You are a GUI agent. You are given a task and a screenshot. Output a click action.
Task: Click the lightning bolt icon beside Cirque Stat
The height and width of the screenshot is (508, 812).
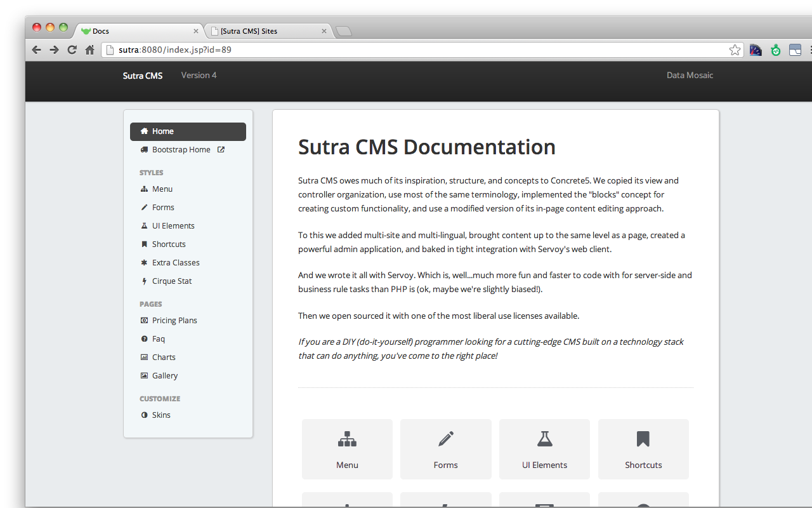(144, 281)
